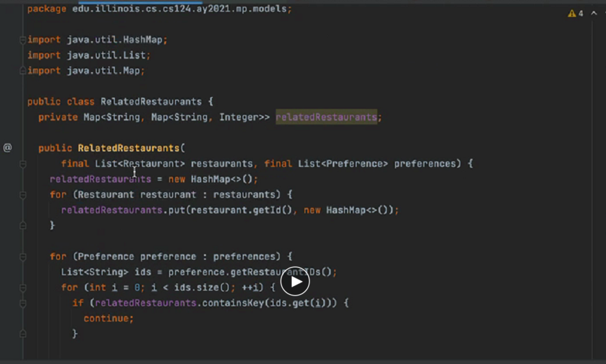
Task: Click the yellow RelatedRestaurants constructor name
Action: click(x=129, y=148)
